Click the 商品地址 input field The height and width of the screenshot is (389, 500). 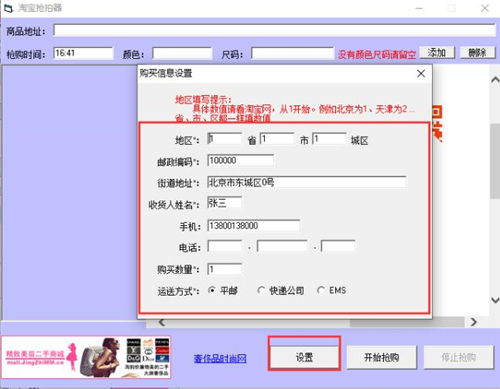(274, 30)
